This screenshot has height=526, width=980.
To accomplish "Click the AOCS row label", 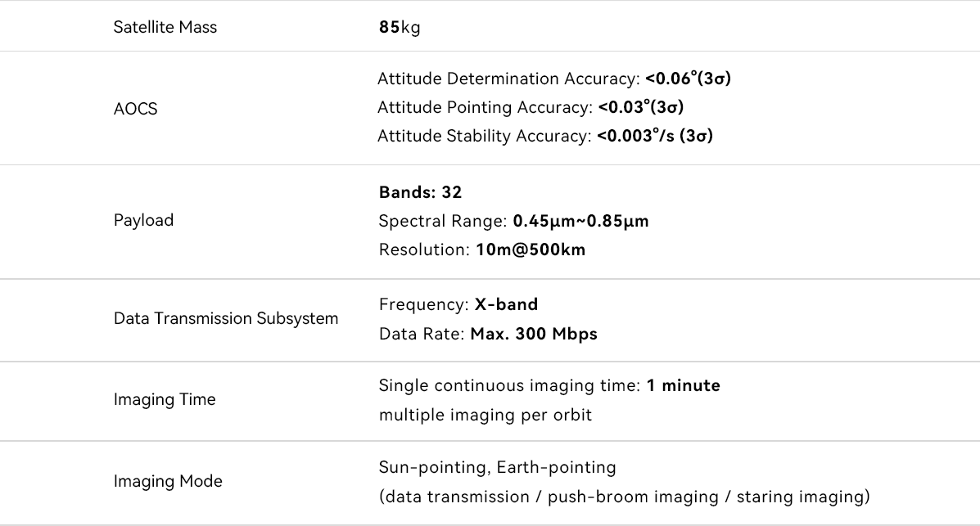I will 135,108.
